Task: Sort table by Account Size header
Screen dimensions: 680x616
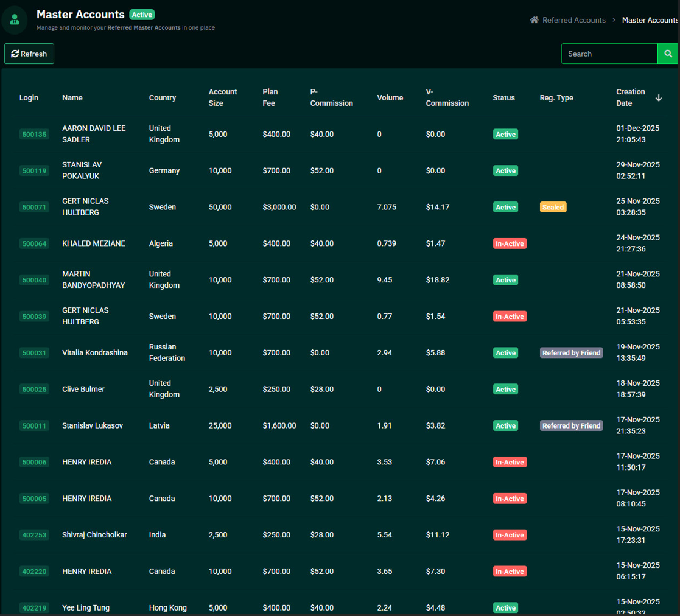Action: [223, 97]
